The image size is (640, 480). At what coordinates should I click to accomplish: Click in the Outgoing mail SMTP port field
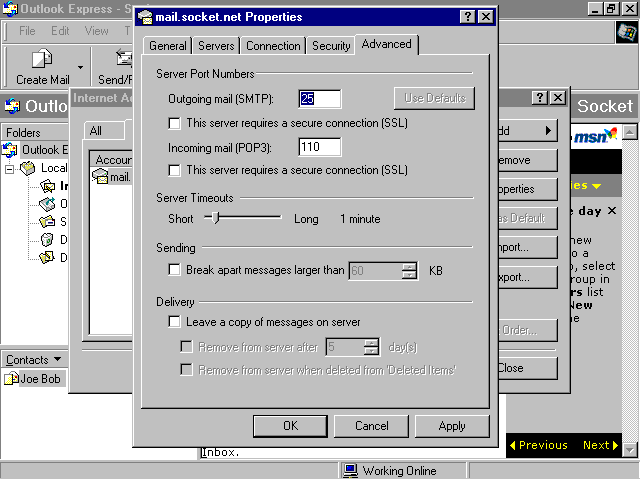(320, 99)
